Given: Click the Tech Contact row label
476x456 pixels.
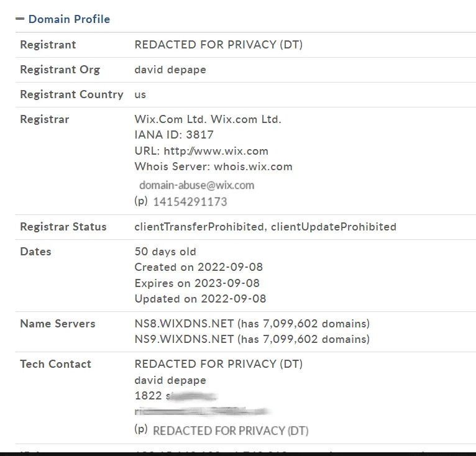Looking at the screenshot, I should 55,364.
